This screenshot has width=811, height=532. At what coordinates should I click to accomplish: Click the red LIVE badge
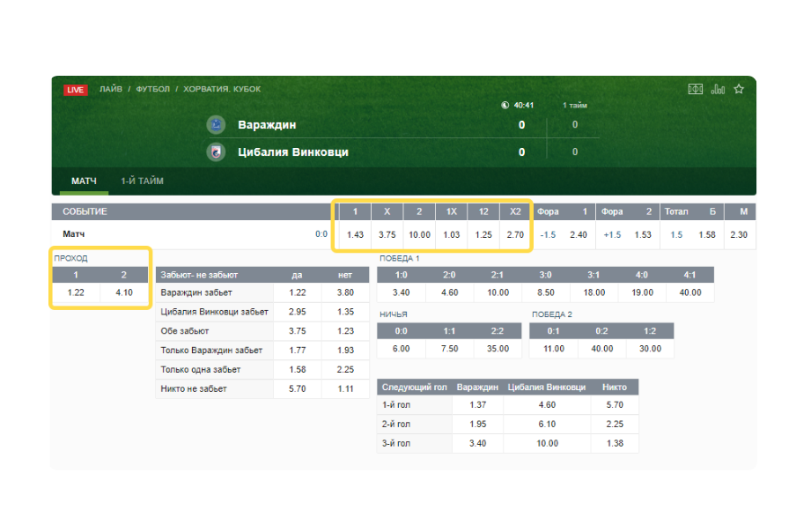pyautogui.click(x=76, y=90)
